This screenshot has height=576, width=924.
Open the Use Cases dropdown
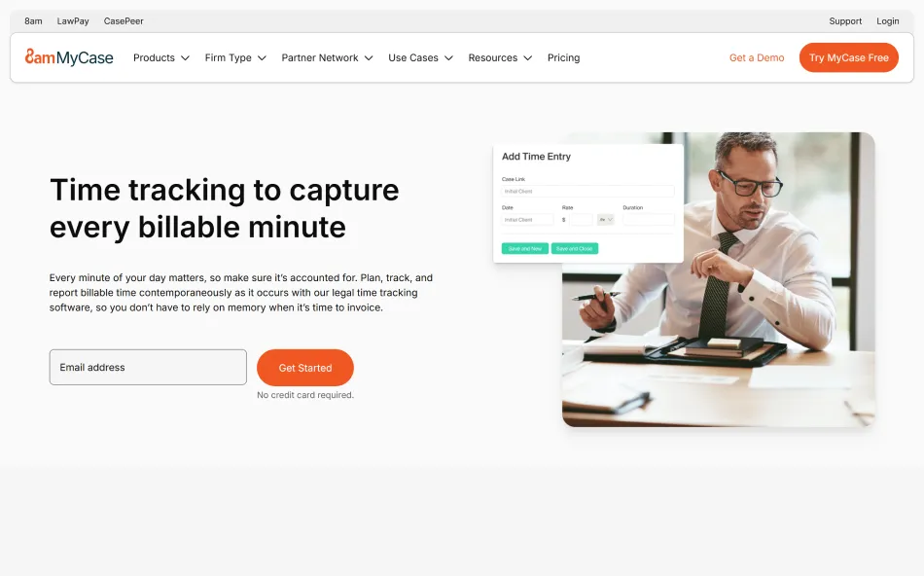click(x=420, y=57)
